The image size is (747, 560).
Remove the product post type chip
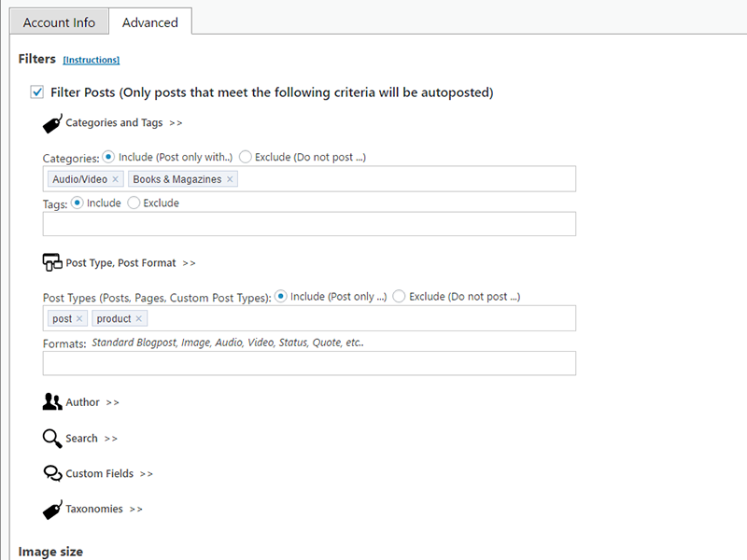139,319
